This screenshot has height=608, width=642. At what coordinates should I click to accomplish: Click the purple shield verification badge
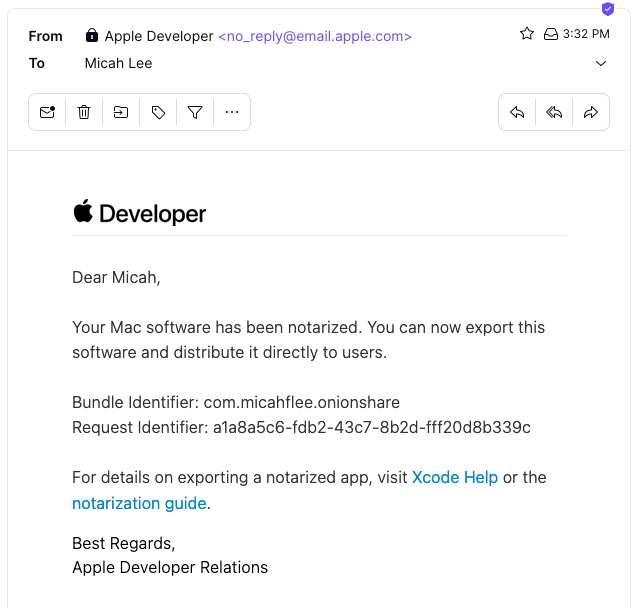click(x=608, y=9)
